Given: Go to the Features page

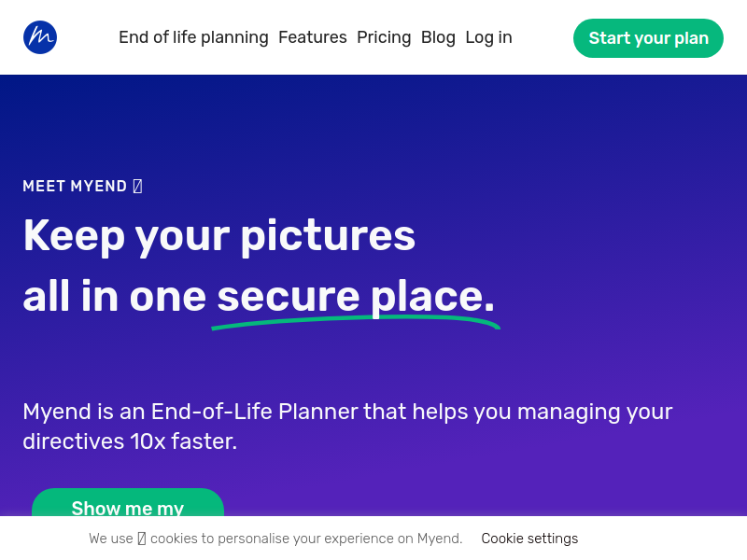Looking at the screenshot, I should (x=313, y=37).
